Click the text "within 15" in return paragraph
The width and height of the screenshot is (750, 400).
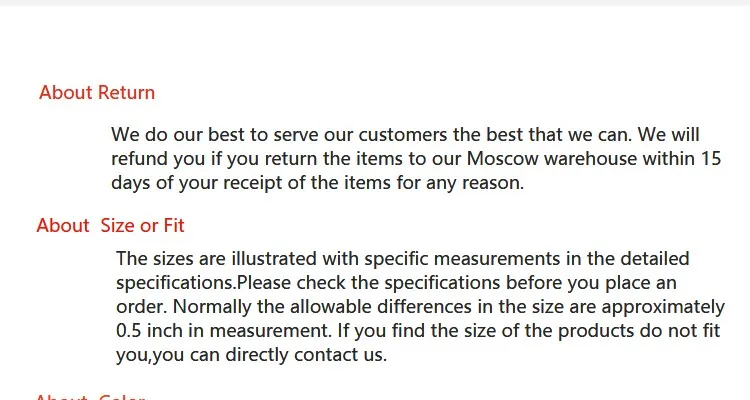coord(682,158)
